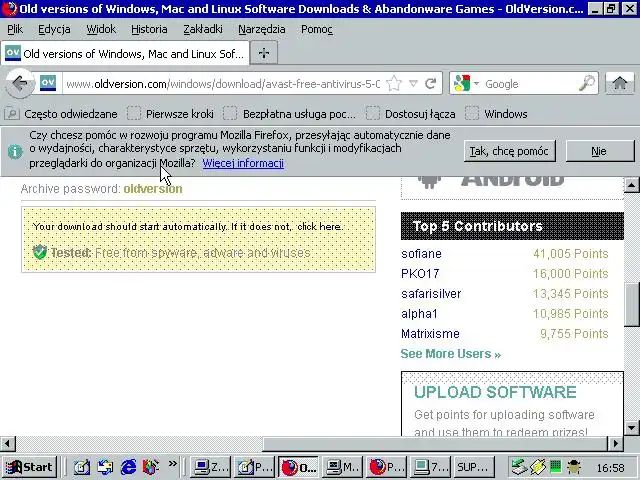Click the URL address field
This screenshot has height=480, width=640.
pos(223,84)
